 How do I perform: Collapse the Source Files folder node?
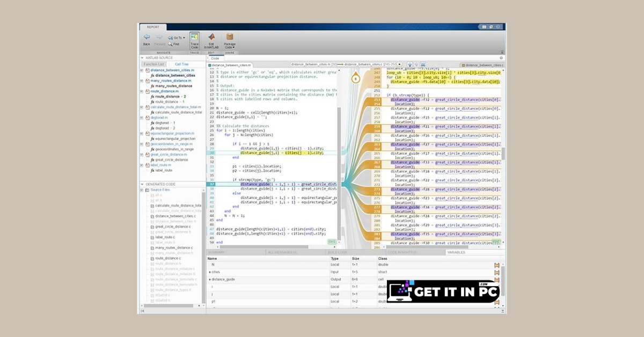click(142, 190)
